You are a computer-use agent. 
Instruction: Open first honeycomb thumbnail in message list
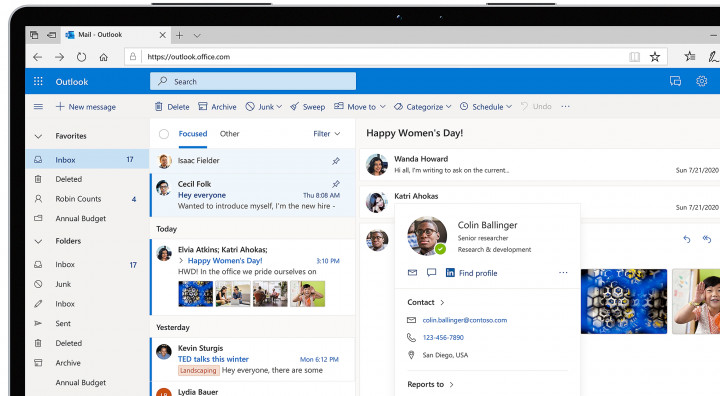pos(195,294)
